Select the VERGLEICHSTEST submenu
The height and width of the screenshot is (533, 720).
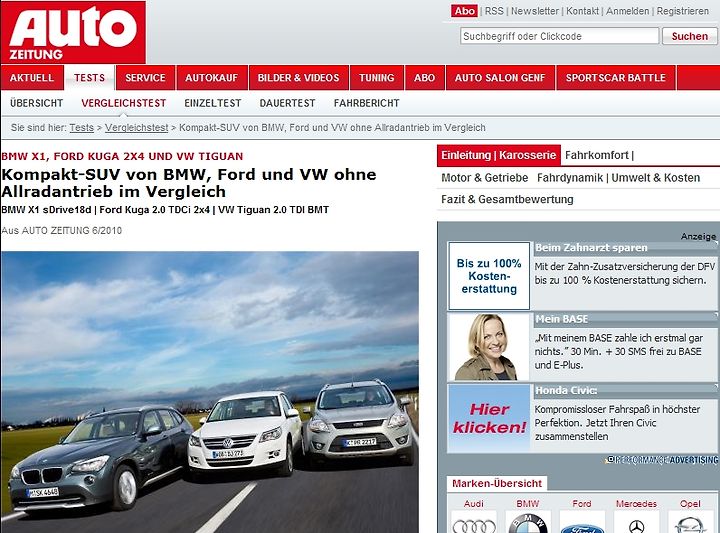pos(124,103)
